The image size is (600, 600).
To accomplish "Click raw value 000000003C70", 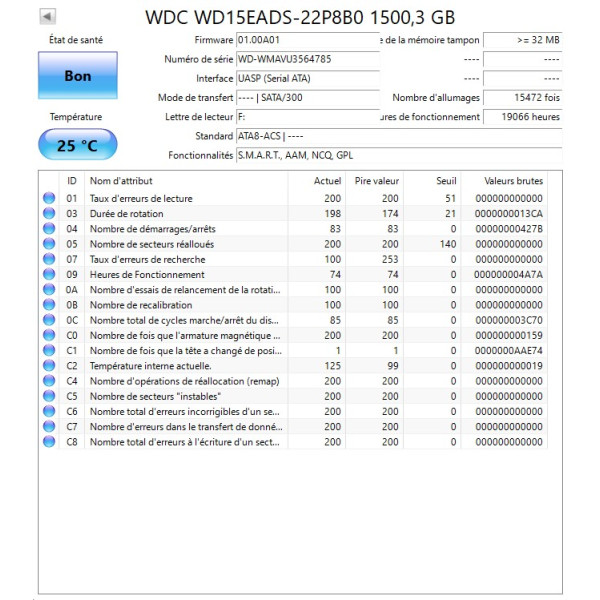I will click(509, 320).
